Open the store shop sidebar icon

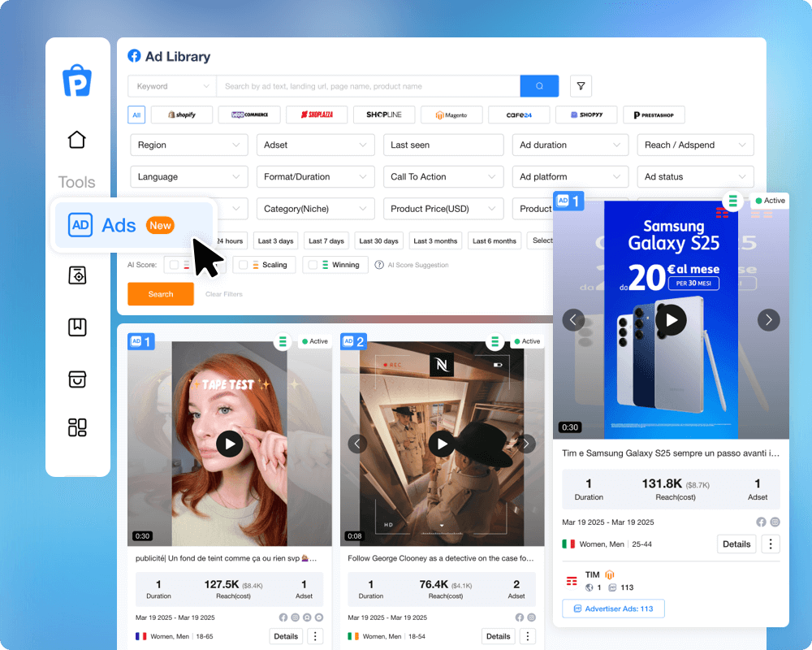(77, 379)
